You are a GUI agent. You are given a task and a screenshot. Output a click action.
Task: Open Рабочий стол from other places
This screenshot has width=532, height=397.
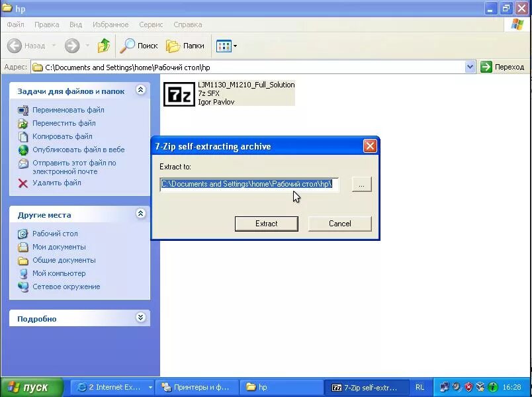pos(55,234)
